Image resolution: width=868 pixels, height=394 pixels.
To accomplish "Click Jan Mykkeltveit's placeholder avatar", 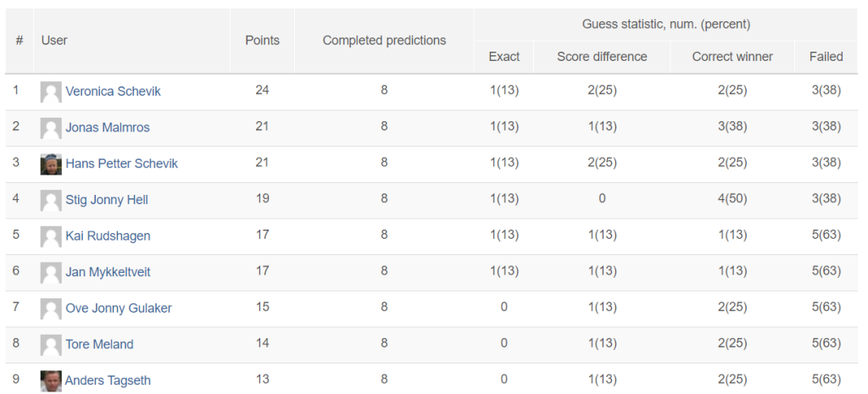I will pos(51,273).
